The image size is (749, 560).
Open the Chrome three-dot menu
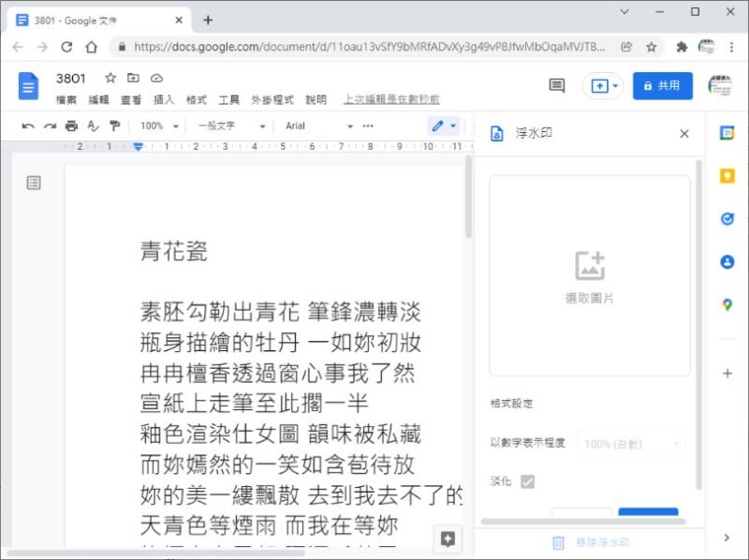point(731,47)
